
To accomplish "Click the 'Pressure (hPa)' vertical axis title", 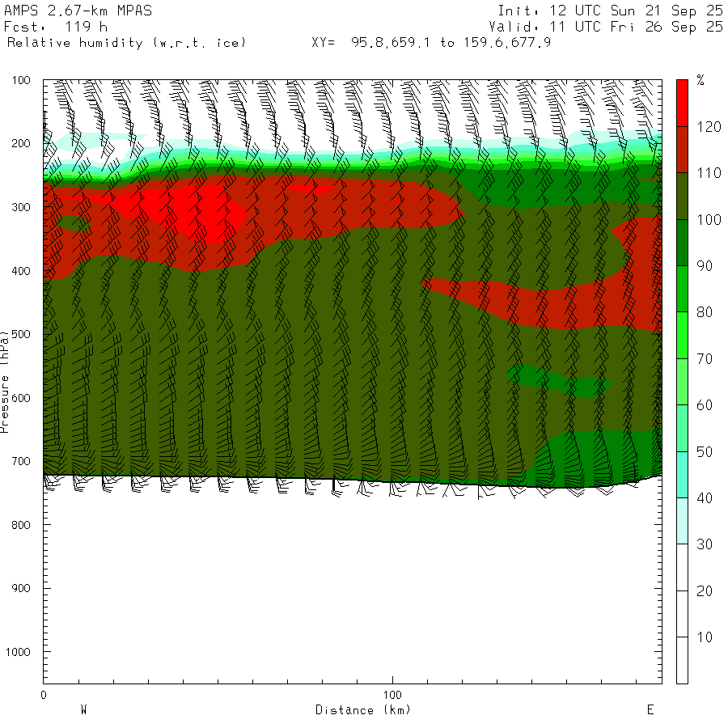I will (5, 382).
